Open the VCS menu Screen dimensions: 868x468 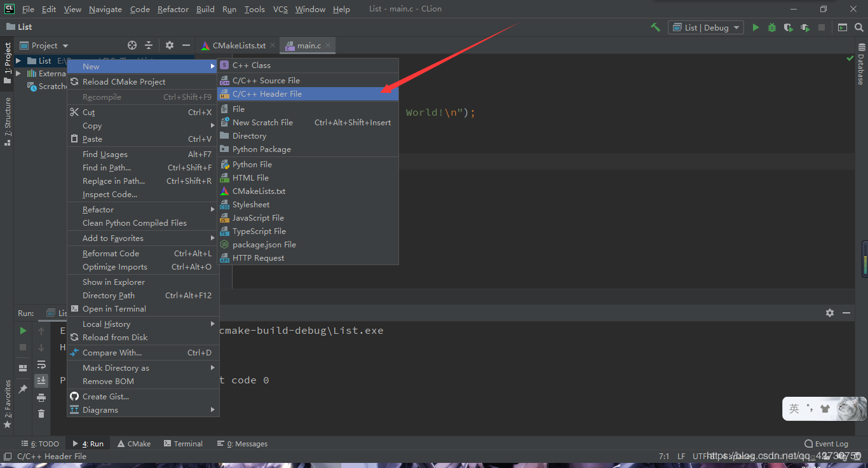(280, 9)
